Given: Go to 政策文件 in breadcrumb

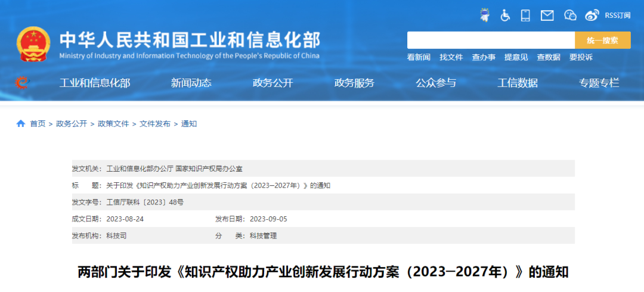Looking at the screenshot, I should click(x=113, y=123).
